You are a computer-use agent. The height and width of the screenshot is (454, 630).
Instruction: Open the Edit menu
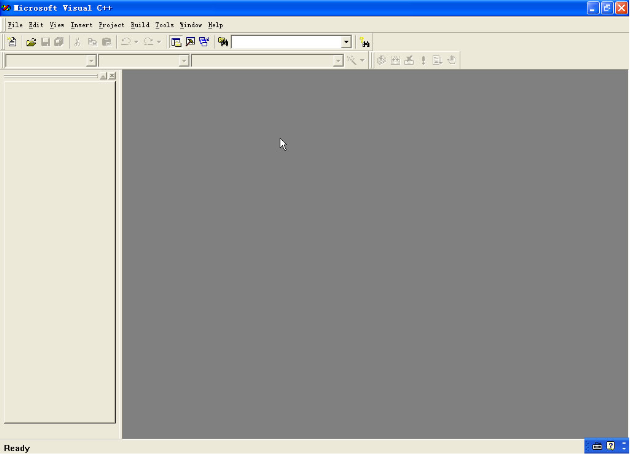36,25
